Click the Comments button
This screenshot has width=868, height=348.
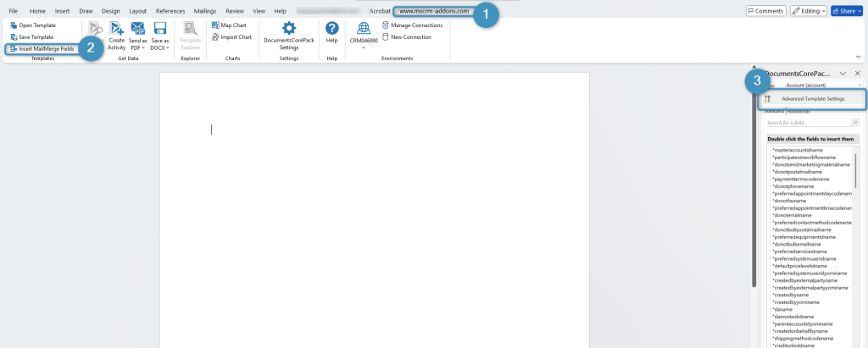pyautogui.click(x=765, y=11)
